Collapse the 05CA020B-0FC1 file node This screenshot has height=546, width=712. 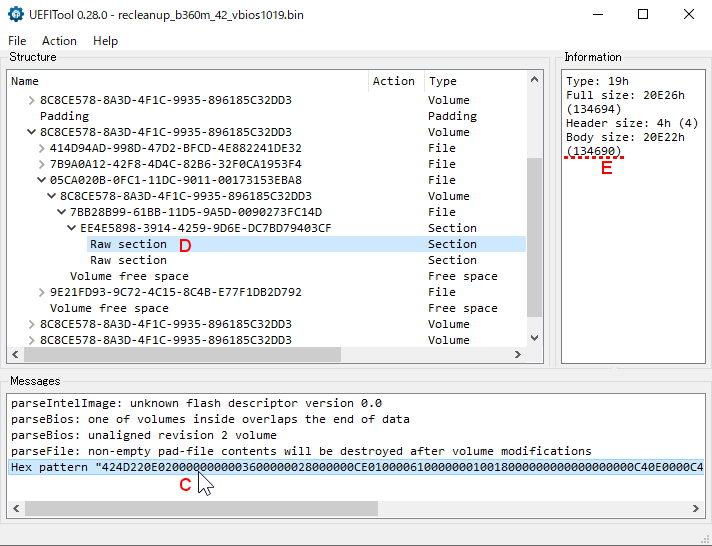tap(41, 180)
